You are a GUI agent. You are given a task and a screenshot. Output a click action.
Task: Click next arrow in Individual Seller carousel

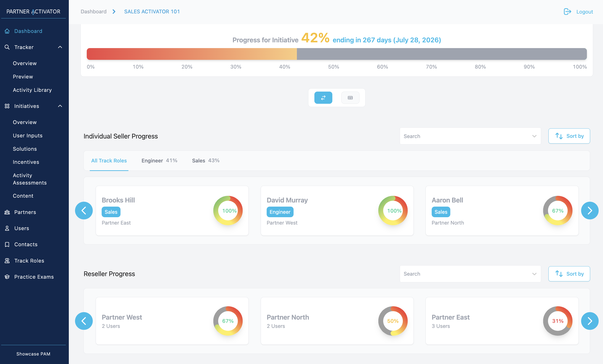(590, 210)
